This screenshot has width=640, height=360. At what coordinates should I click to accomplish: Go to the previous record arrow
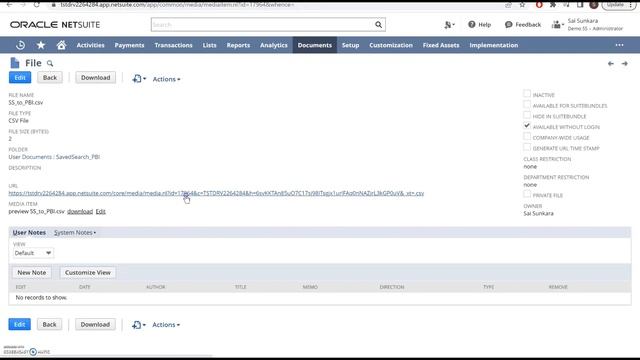tap(611, 64)
